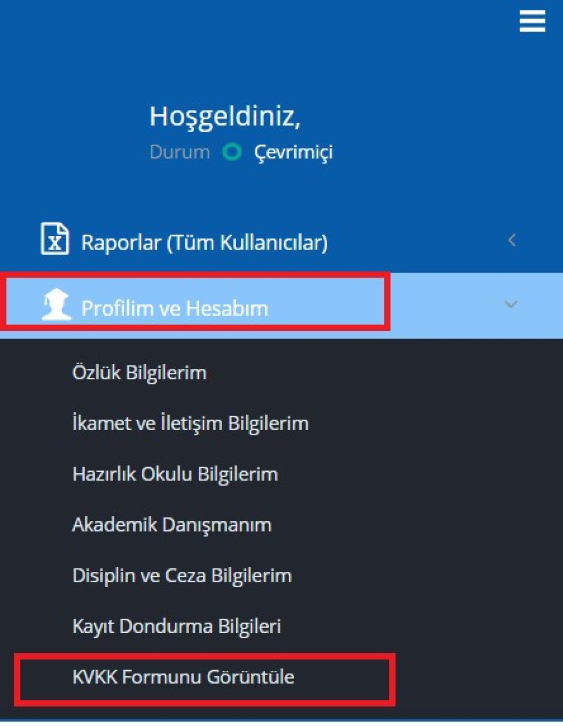Click the Hoşgeldiniz greeting text

(225, 117)
